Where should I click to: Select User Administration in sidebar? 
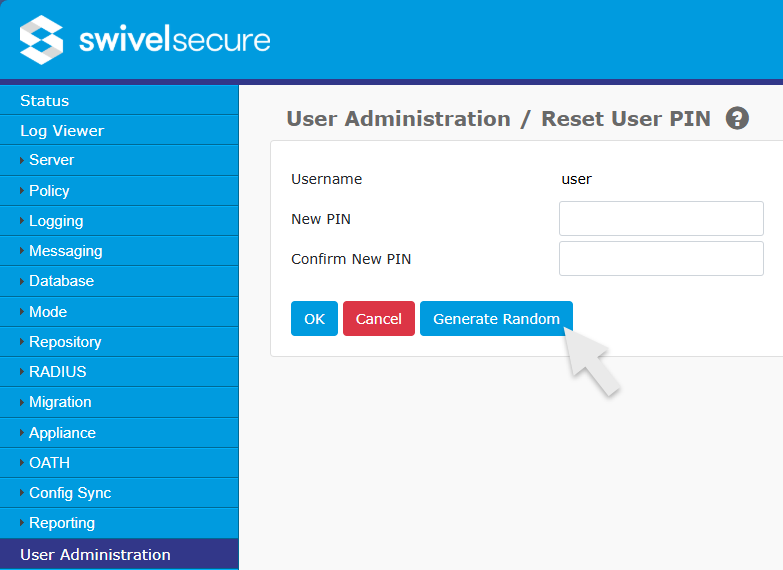[95, 555]
